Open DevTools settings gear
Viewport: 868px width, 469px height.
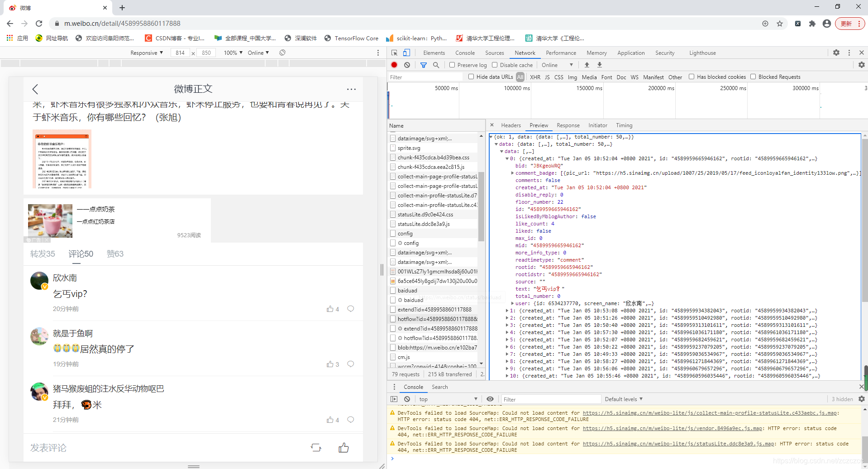click(836, 53)
